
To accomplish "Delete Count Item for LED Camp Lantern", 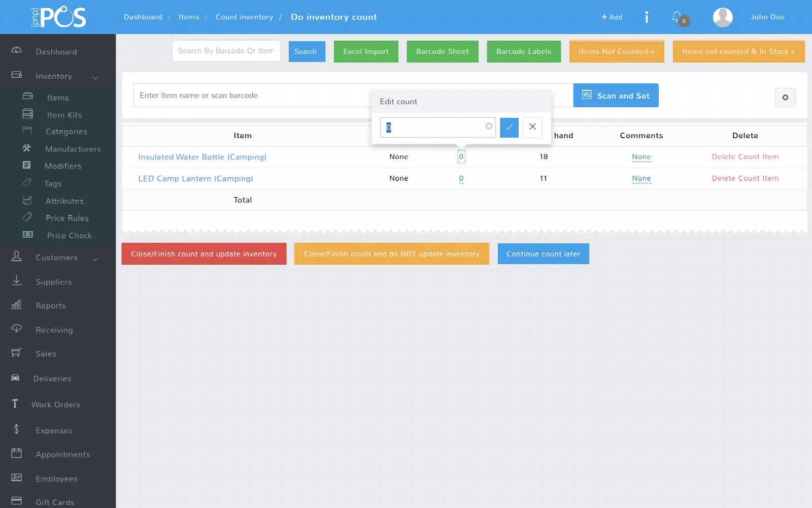I will (x=745, y=178).
